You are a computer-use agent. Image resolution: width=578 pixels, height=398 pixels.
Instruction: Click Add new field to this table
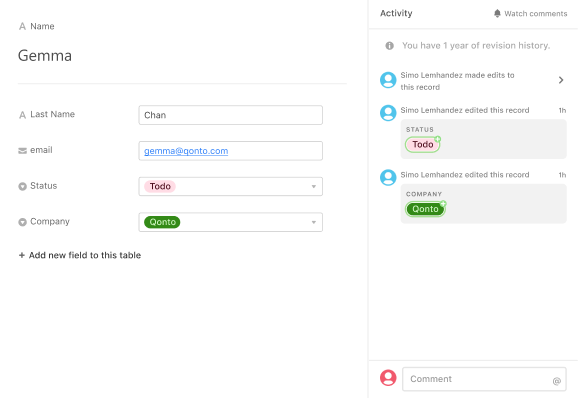coord(80,255)
